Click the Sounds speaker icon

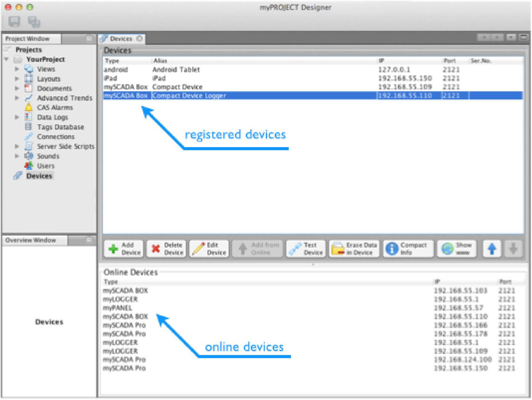tap(29, 156)
